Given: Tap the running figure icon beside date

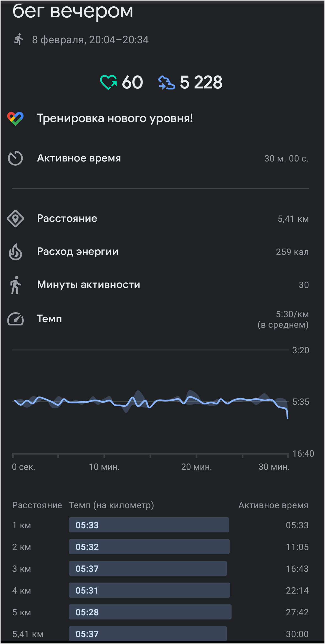Looking at the screenshot, I should (x=18, y=39).
